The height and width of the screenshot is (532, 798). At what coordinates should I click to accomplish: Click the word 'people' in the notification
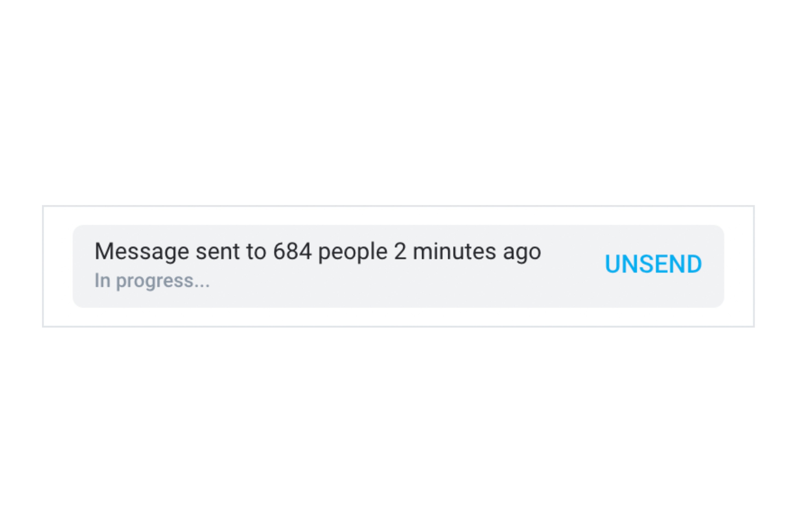[x=353, y=251]
